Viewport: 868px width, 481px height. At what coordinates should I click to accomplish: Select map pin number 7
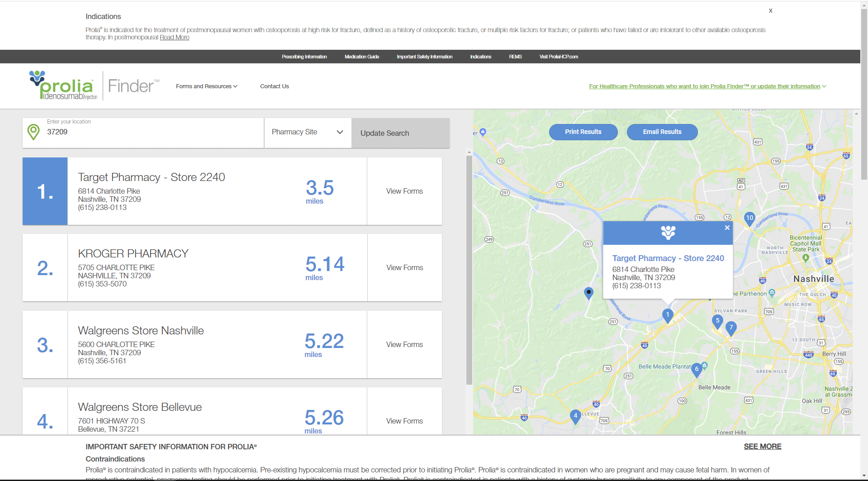click(x=731, y=328)
